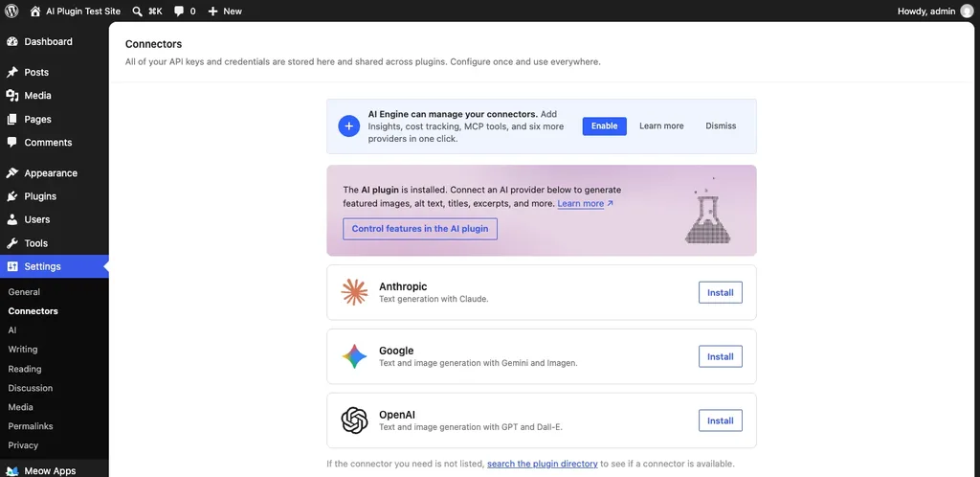This screenshot has height=477, width=980.
Task: Open Media settings submenu item
Action: [21, 407]
